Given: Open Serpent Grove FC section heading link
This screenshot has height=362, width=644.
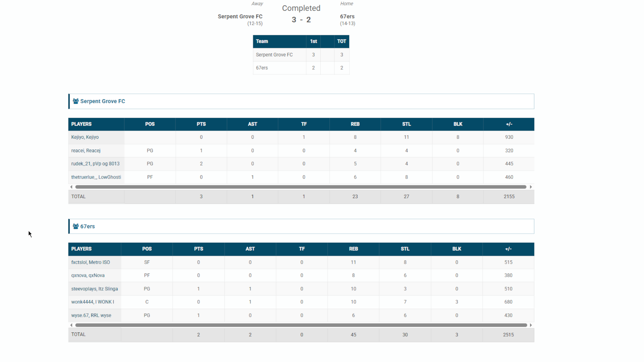Looking at the screenshot, I should (103, 101).
